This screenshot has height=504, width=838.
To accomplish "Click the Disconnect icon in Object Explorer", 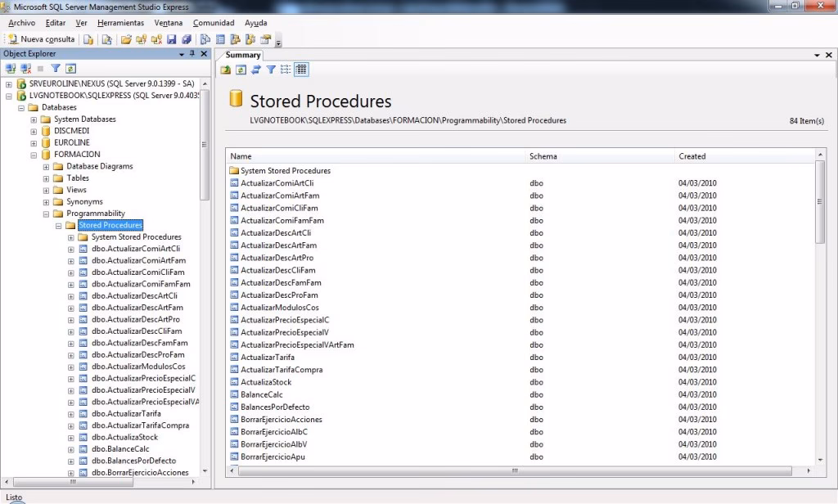I will [25, 69].
